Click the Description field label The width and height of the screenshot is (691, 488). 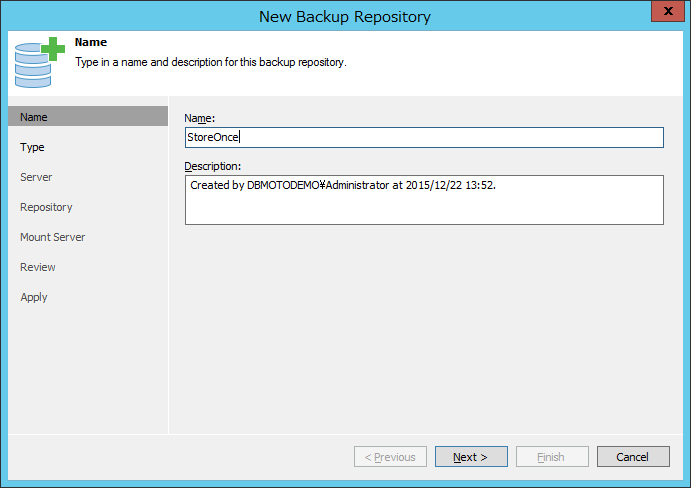coord(213,166)
